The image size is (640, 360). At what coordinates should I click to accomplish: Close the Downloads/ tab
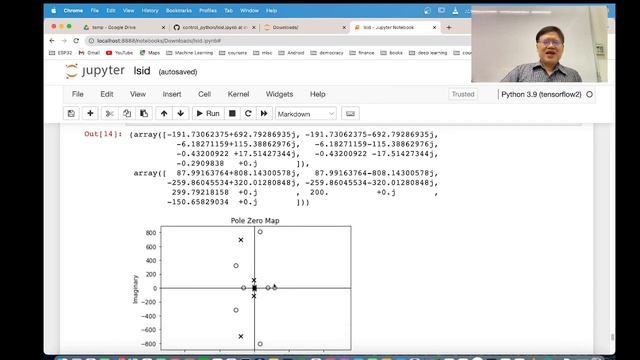[344, 27]
